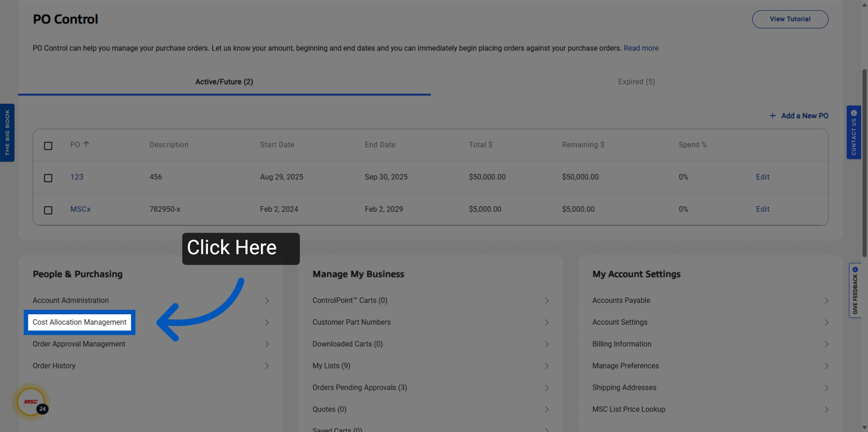Screen dimensions: 868x432
Task: Expand MSC List Price Lookup chevron
Action: point(826,409)
